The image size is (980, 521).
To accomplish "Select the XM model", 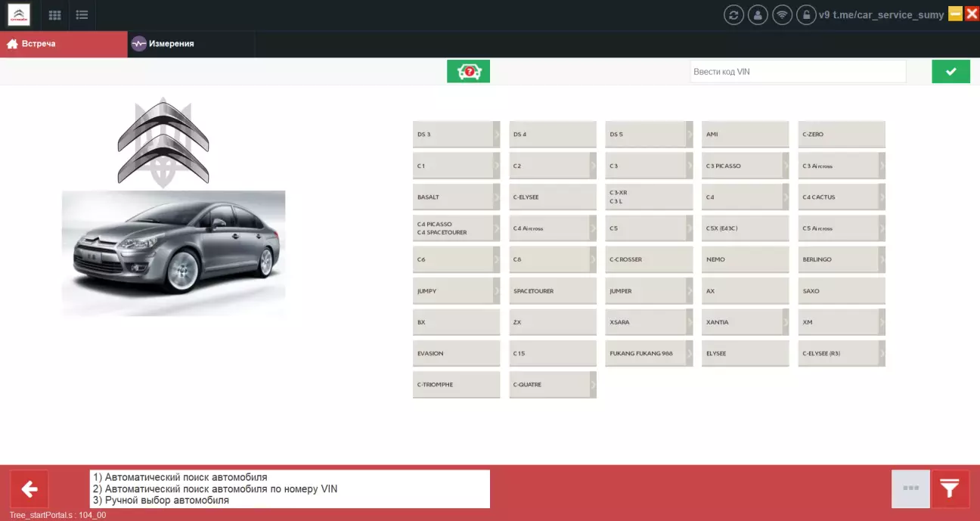I will click(842, 322).
